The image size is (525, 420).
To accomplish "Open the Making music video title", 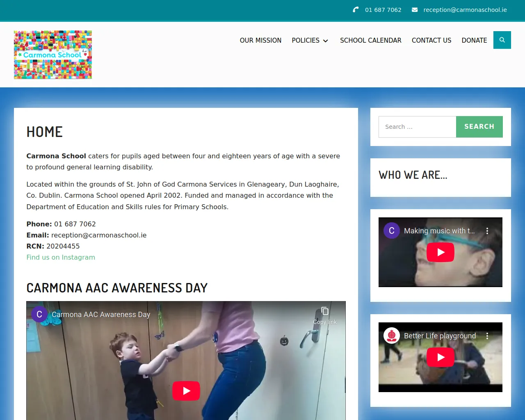I will click(439, 231).
